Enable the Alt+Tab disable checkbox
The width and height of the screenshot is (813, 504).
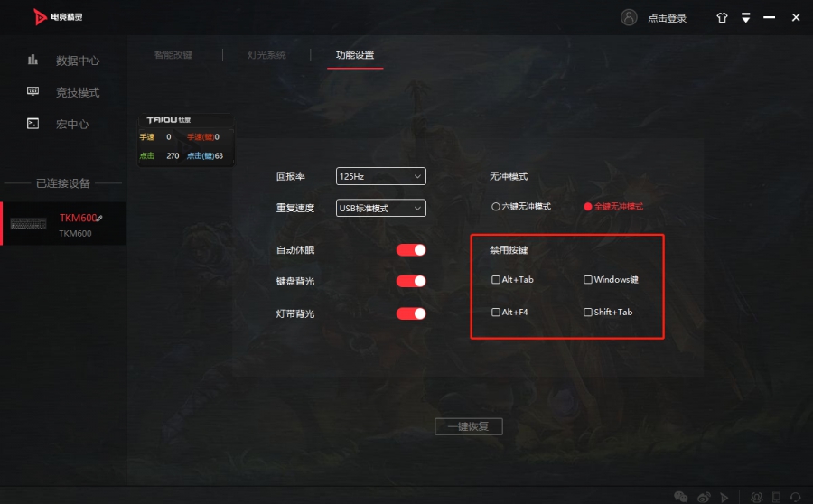click(x=496, y=280)
